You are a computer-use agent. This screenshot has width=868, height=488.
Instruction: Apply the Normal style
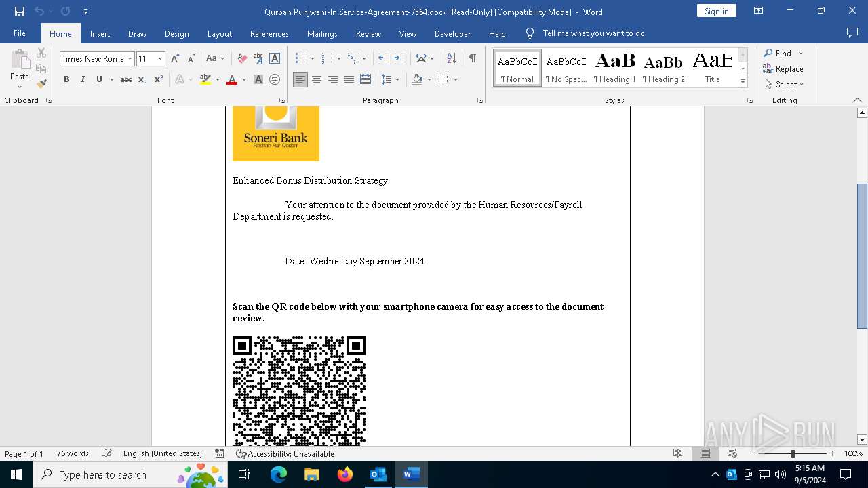tap(517, 68)
